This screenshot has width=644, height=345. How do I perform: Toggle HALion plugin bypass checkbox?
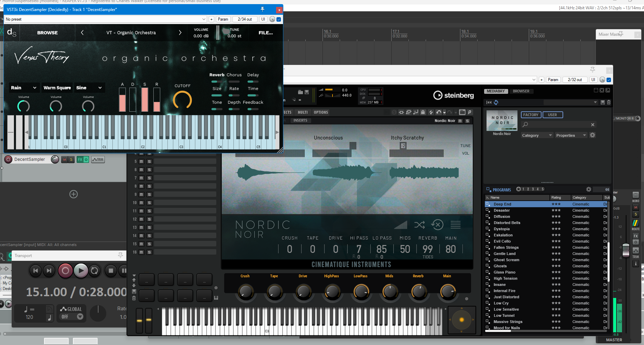(x=609, y=80)
